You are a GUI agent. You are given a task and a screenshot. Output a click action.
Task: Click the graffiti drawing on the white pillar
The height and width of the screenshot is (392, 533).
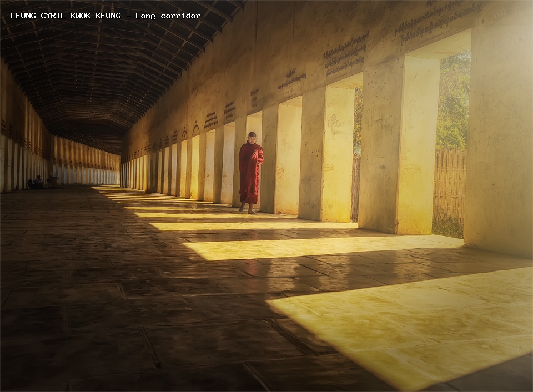pos(336,125)
